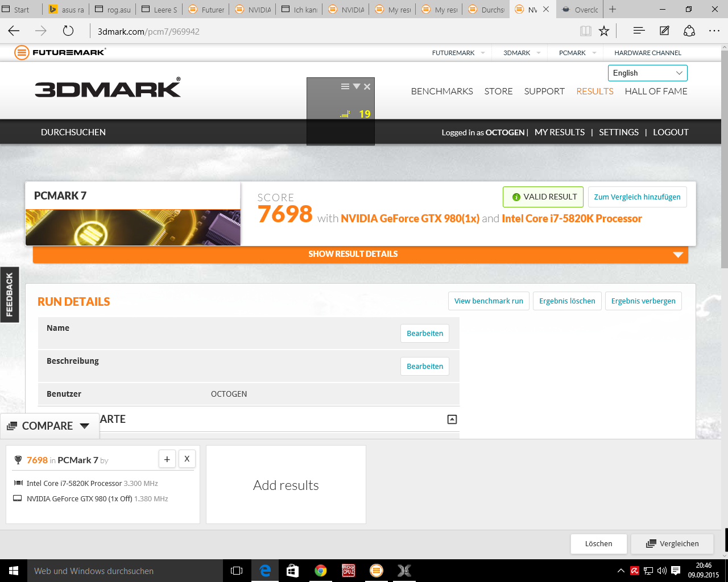Edit Beschreibung with Bearbeiten button
Screen dimensions: 728x582
click(425, 366)
